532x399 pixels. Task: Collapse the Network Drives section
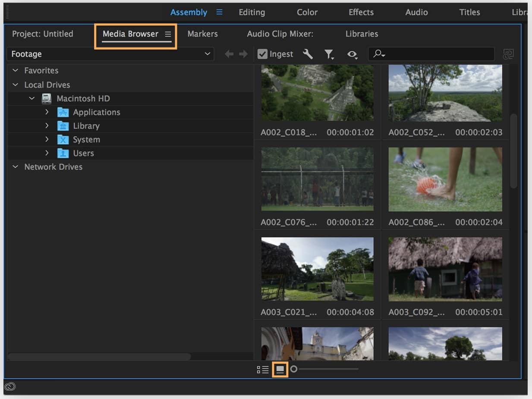click(16, 167)
